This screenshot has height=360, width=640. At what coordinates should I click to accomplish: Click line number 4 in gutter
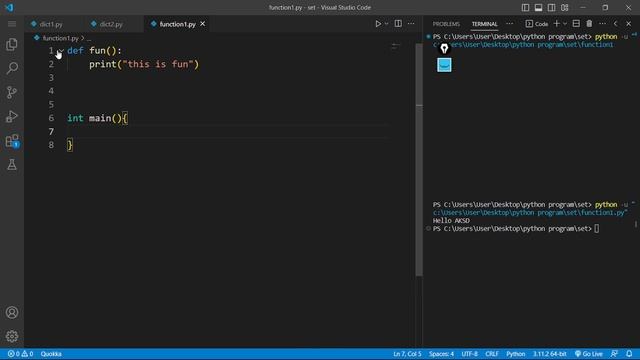[x=51, y=91]
